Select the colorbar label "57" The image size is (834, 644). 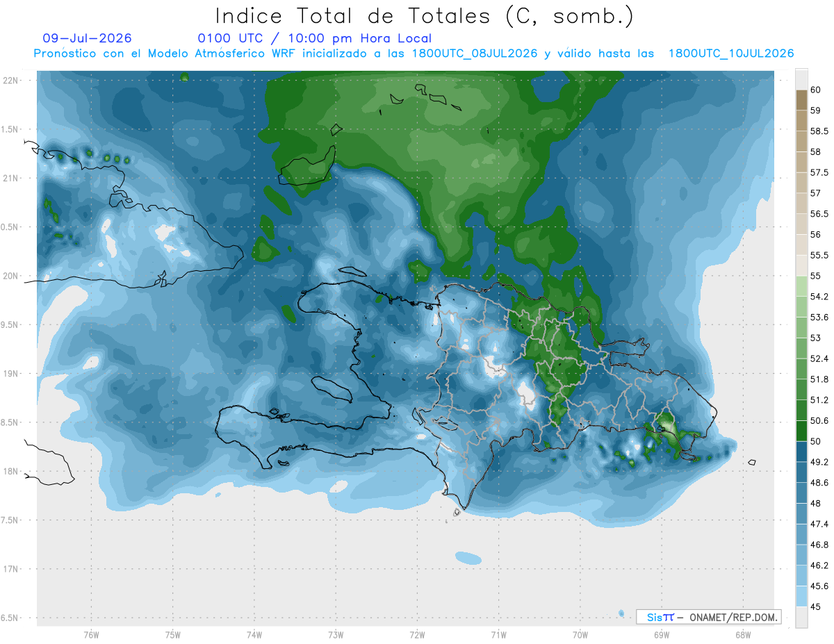point(816,193)
